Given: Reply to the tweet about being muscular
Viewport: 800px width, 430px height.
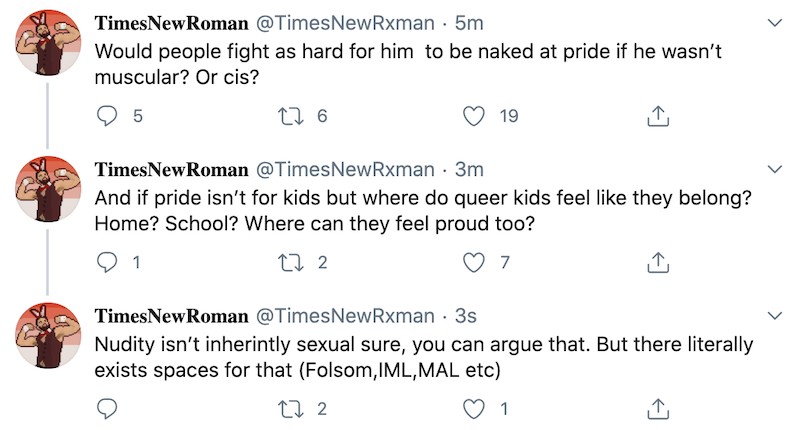Looking at the screenshot, I should [108, 116].
